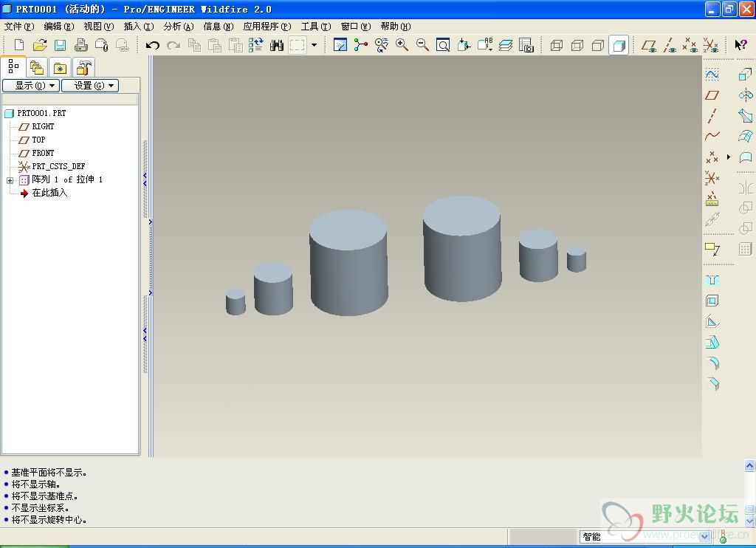
Task: Open the Find binoculars tool
Action: [277, 45]
